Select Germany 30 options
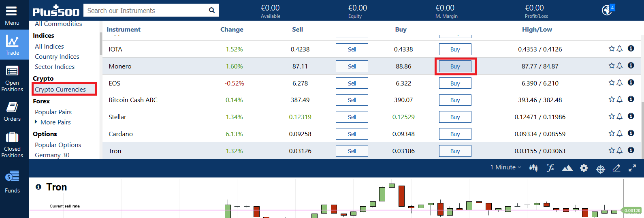This screenshot has height=218, width=644. (52, 155)
